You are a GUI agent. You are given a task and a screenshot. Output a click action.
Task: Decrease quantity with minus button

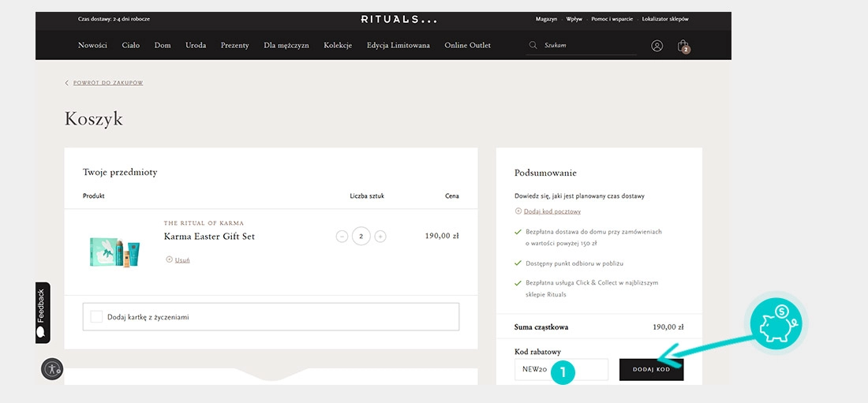(342, 237)
